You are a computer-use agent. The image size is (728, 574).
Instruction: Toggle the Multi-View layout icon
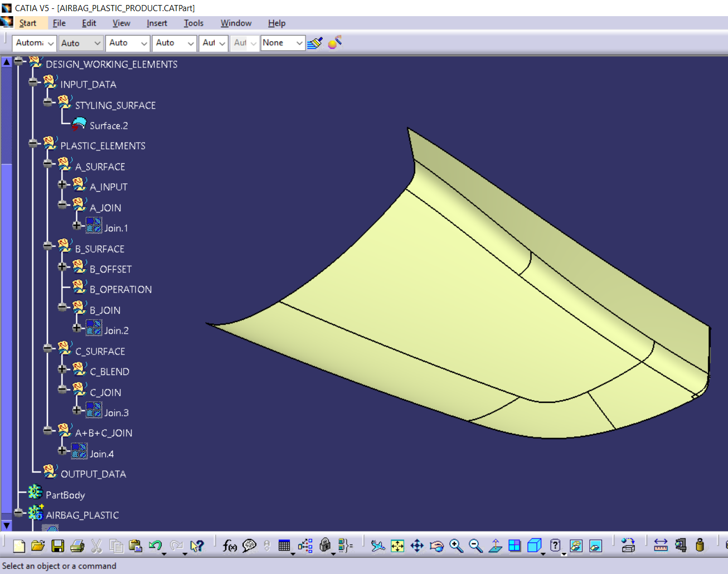click(515, 546)
